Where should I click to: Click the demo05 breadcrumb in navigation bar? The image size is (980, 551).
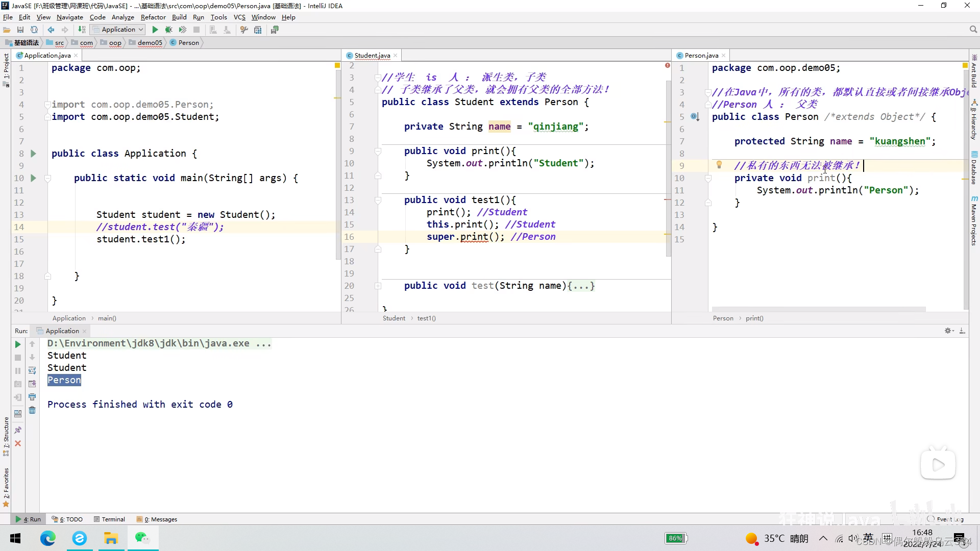click(150, 42)
